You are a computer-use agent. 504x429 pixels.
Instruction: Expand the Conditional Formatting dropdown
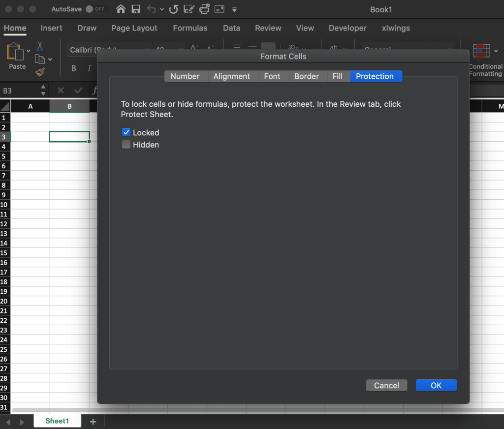point(496,51)
